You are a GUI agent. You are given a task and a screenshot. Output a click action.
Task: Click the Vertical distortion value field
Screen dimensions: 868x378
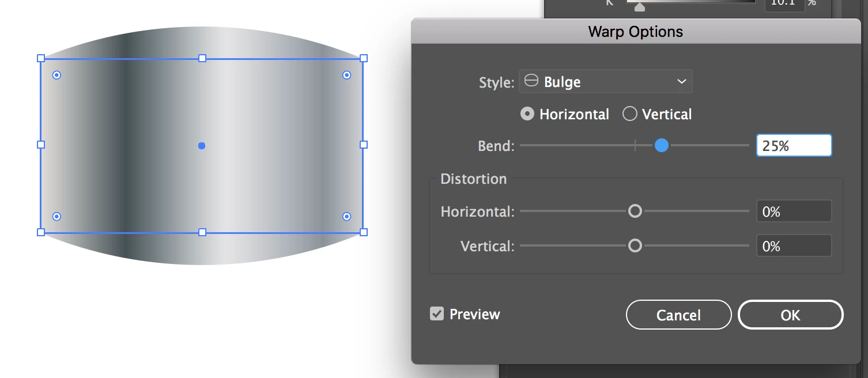794,246
